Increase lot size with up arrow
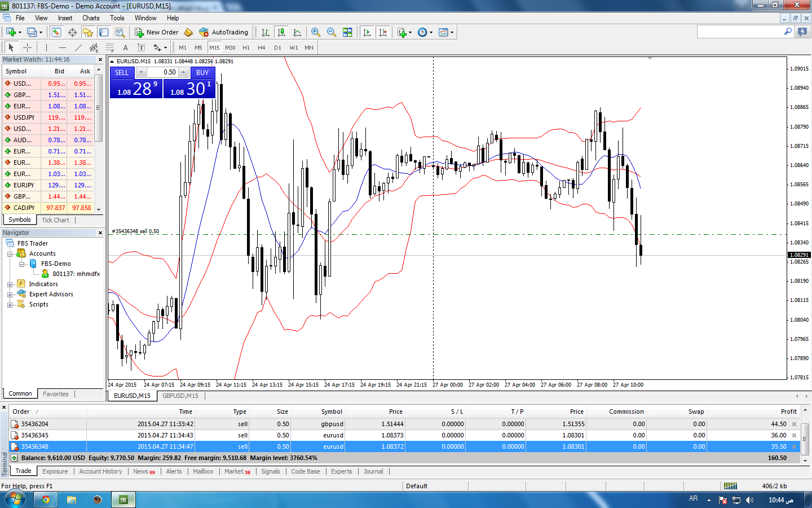812x508 pixels. (183, 72)
